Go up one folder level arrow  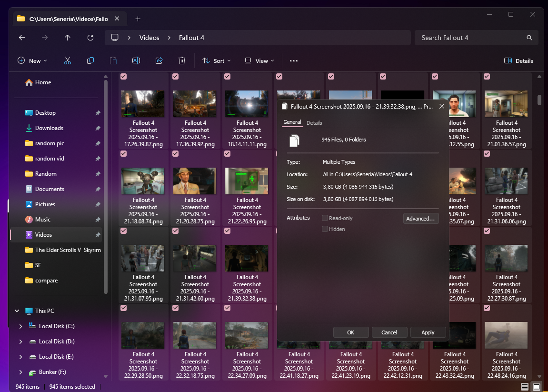click(x=68, y=38)
